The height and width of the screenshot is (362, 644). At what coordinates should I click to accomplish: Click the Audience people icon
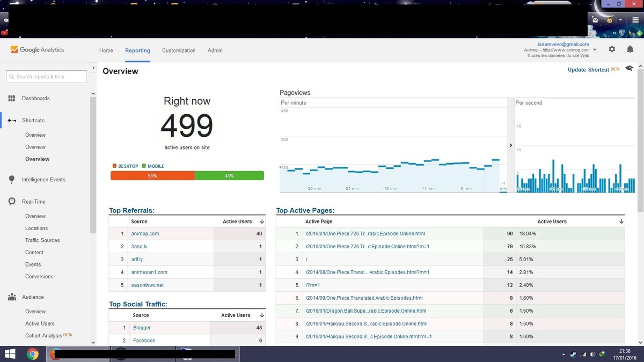pos(12,297)
